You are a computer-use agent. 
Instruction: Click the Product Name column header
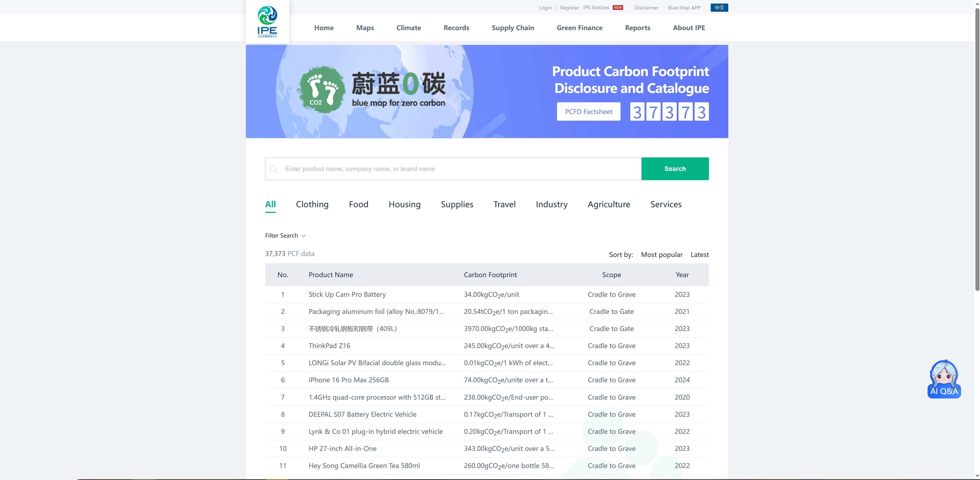click(331, 275)
